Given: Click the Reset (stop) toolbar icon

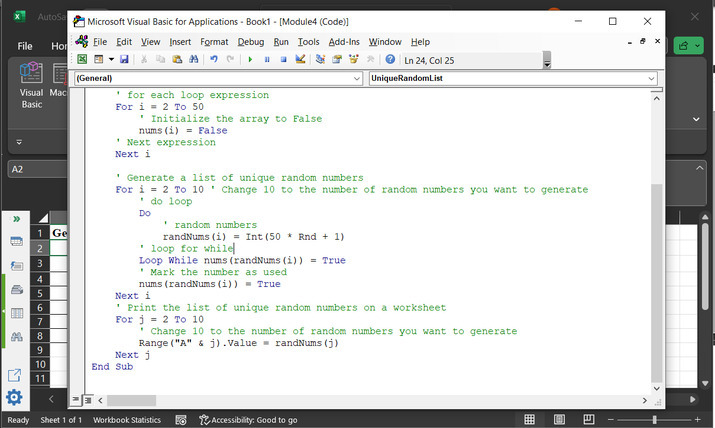Looking at the screenshot, I should click(283, 59).
